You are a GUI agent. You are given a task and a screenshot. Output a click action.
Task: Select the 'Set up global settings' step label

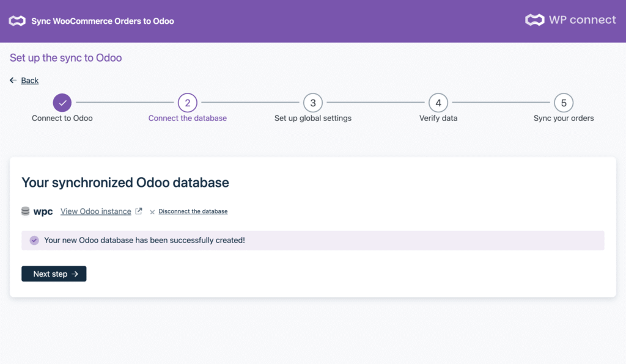click(313, 118)
